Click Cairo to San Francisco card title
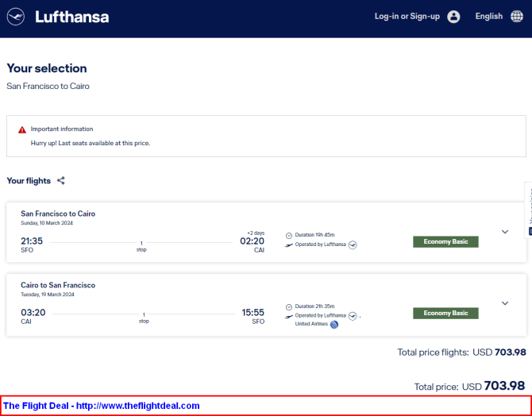Screen dimensions: 532x416 coord(58,285)
